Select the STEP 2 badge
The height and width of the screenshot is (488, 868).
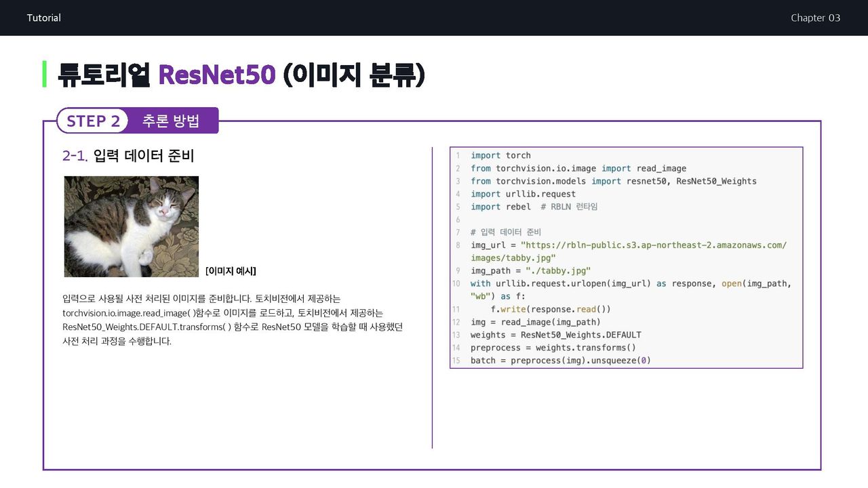click(94, 121)
